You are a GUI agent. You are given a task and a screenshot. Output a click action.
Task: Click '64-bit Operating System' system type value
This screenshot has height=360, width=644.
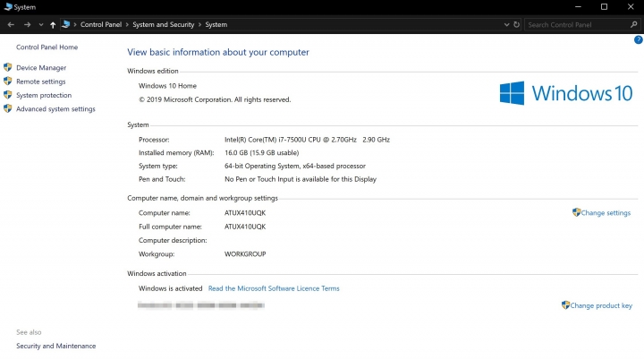[x=262, y=166]
